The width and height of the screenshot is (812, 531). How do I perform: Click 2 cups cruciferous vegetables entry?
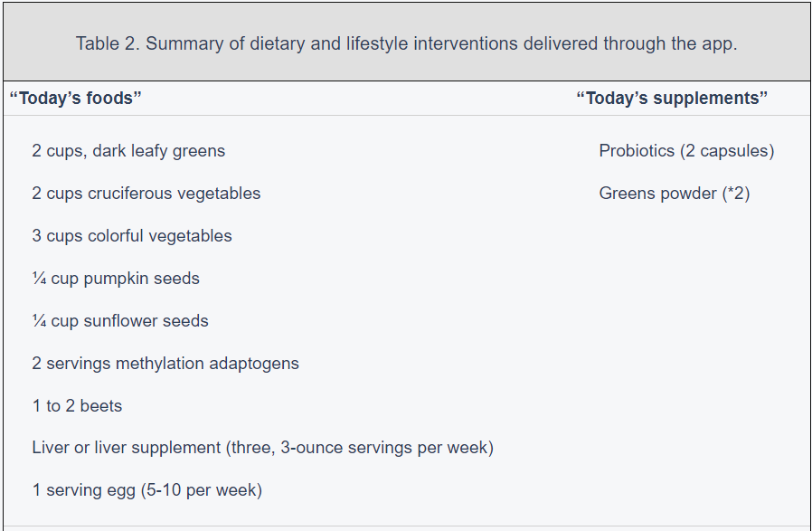146,194
